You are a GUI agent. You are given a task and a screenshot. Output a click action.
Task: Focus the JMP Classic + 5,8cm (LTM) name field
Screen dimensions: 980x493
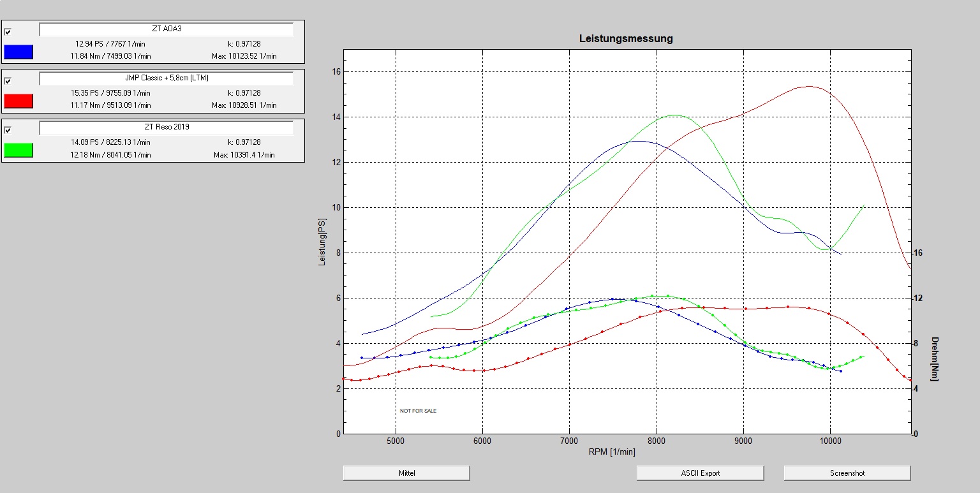pyautogui.click(x=166, y=78)
